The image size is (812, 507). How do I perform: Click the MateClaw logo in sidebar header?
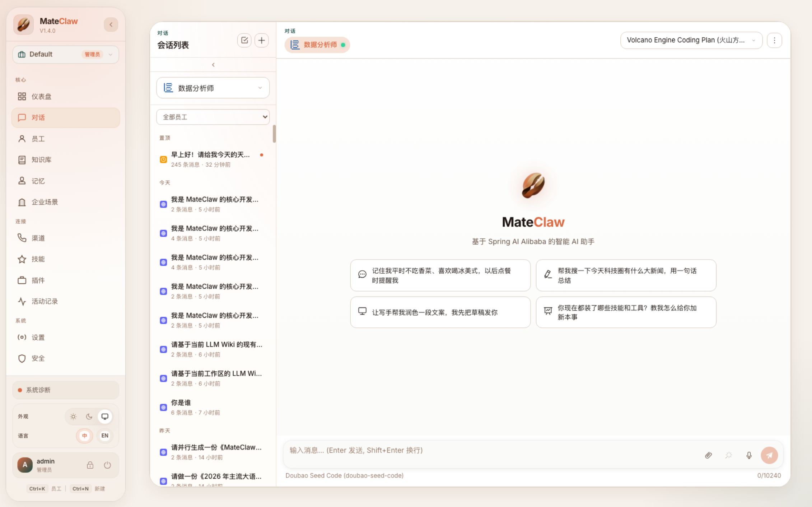tap(23, 24)
